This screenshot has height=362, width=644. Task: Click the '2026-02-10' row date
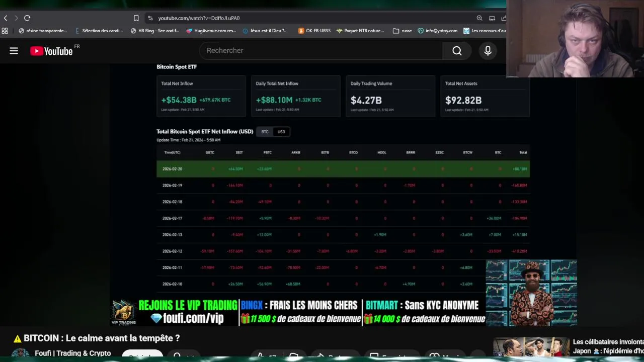tap(172, 284)
